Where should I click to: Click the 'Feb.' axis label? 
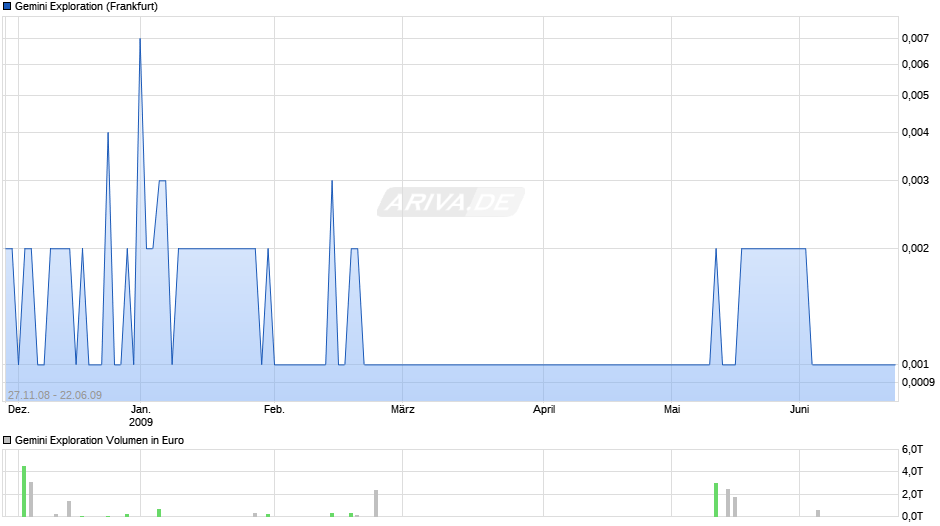point(275,410)
